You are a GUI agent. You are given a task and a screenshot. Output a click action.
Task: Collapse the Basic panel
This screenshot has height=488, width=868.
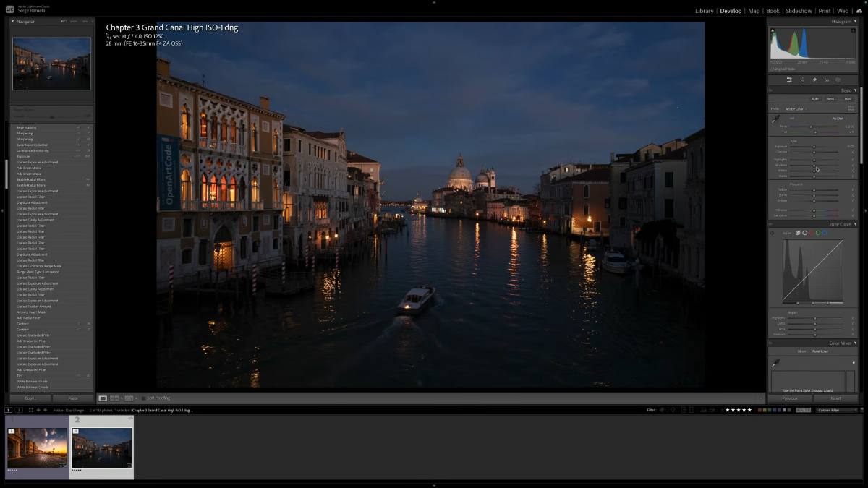pyautogui.click(x=855, y=90)
